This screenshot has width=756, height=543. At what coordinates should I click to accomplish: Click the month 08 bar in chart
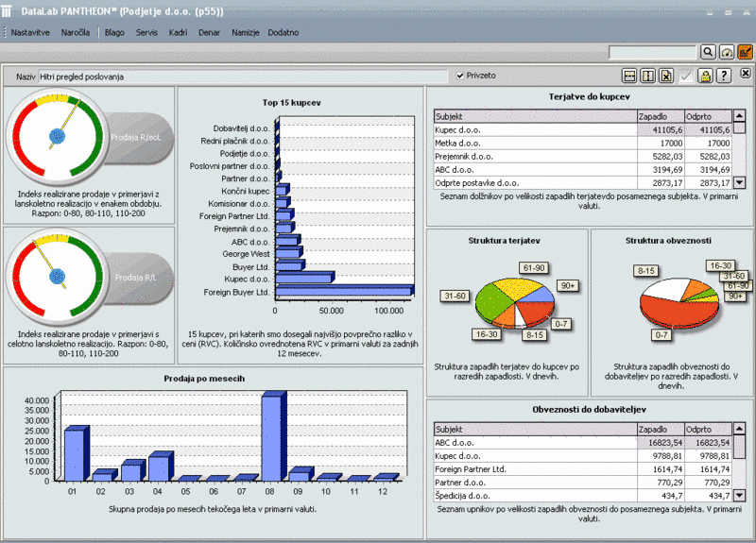[271, 439]
